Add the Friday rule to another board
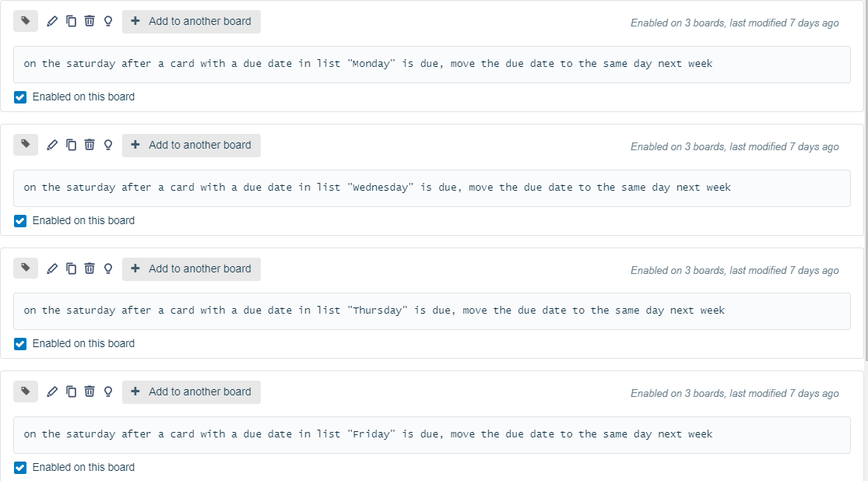Viewport: 868px width, 481px height. point(191,392)
